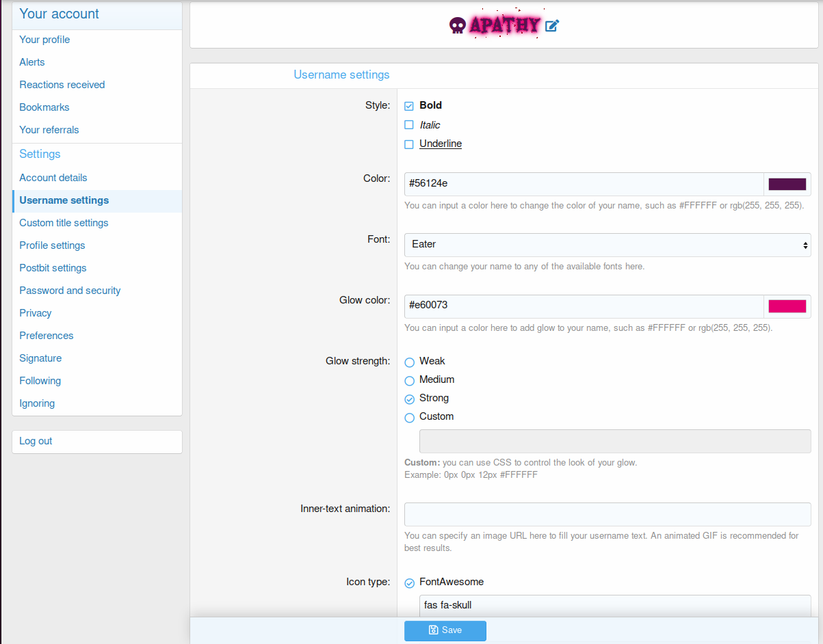
Task: Open Password and security settings
Action: pyautogui.click(x=70, y=291)
